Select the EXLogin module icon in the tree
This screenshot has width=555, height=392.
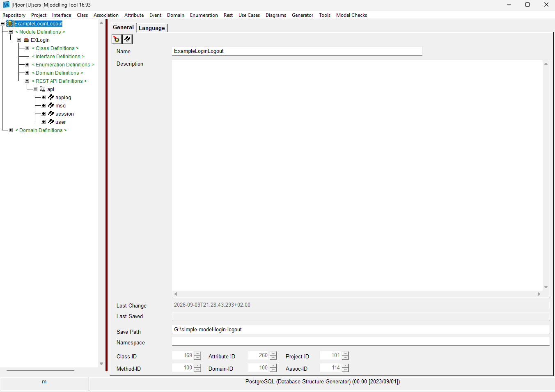(x=26, y=40)
